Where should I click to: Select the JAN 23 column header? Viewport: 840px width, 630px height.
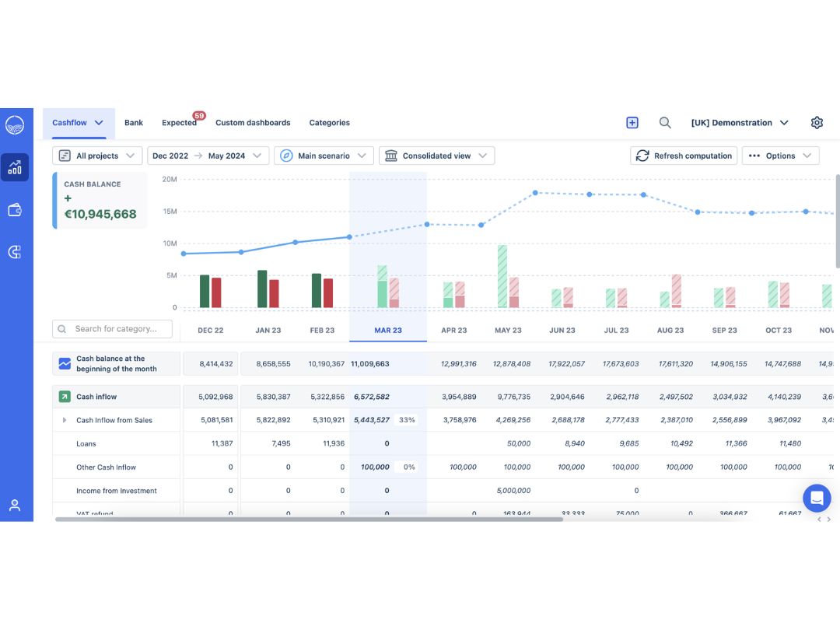268,331
